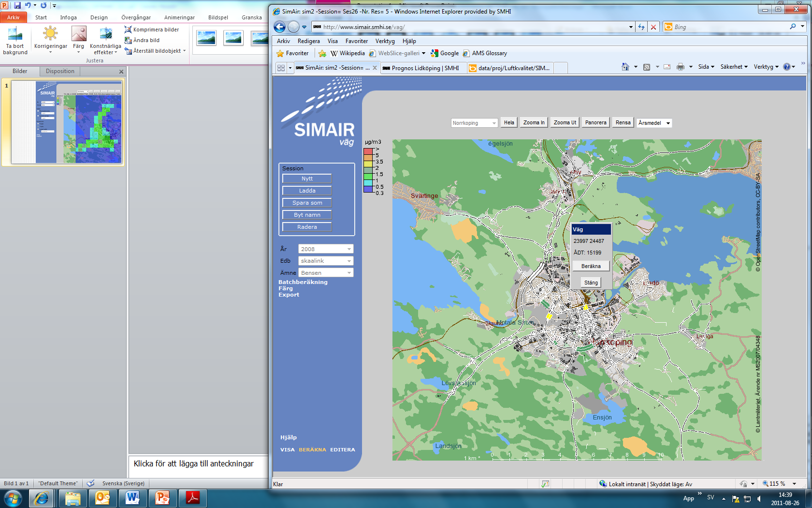Click the Nytt session button

click(307, 179)
